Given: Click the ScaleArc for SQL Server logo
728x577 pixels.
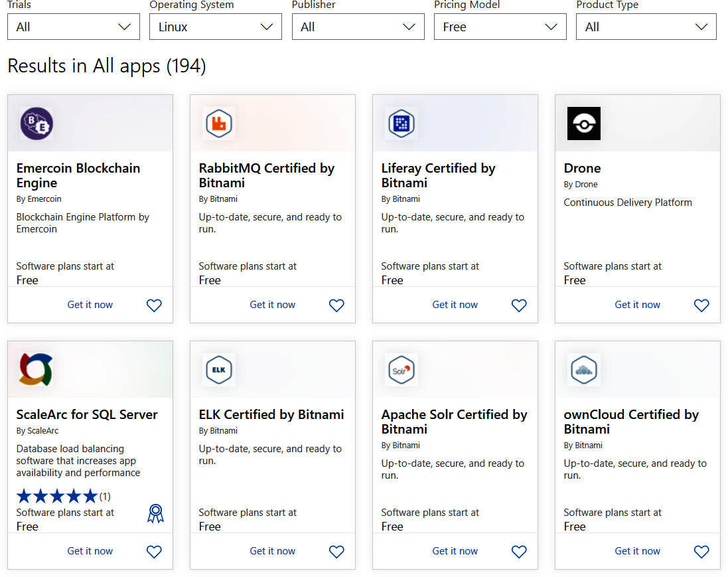Looking at the screenshot, I should click(x=36, y=370).
